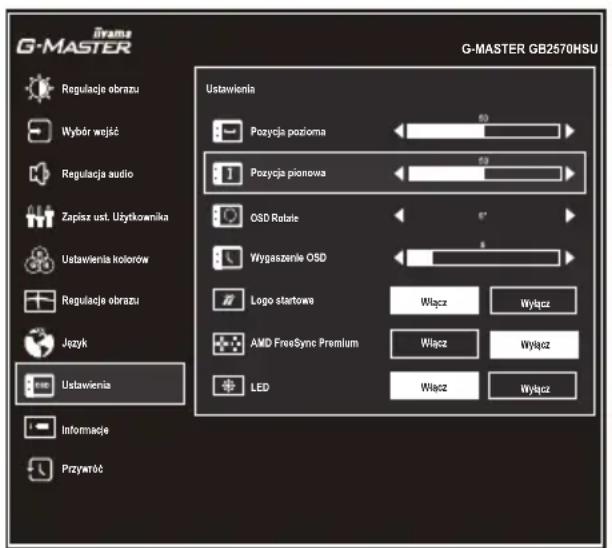
Task: Select the Pozycja pionowa label
Action: (x=288, y=173)
